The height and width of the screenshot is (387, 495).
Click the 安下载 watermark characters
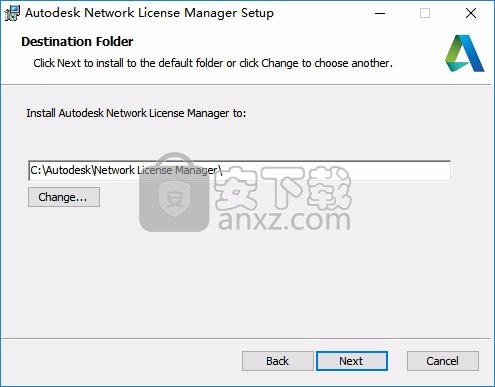pyautogui.click(x=283, y=187)
